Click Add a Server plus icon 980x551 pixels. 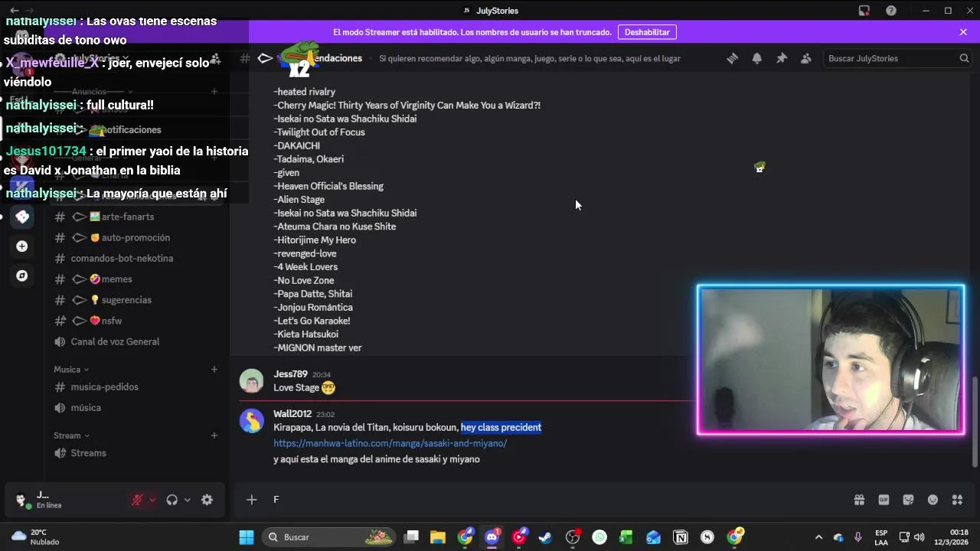pyautogui.click(x=22, y=246)
